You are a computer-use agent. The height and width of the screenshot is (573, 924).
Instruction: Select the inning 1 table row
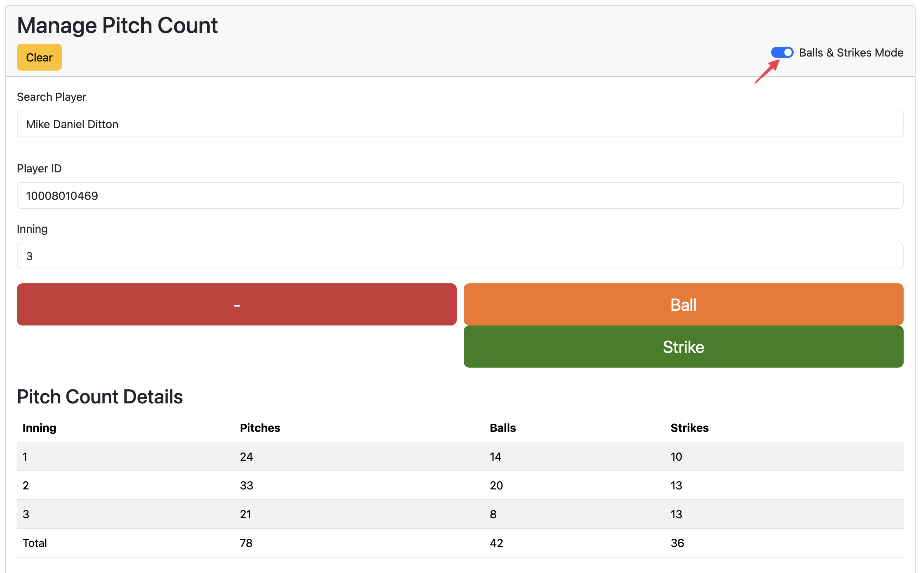click(460, 457)
